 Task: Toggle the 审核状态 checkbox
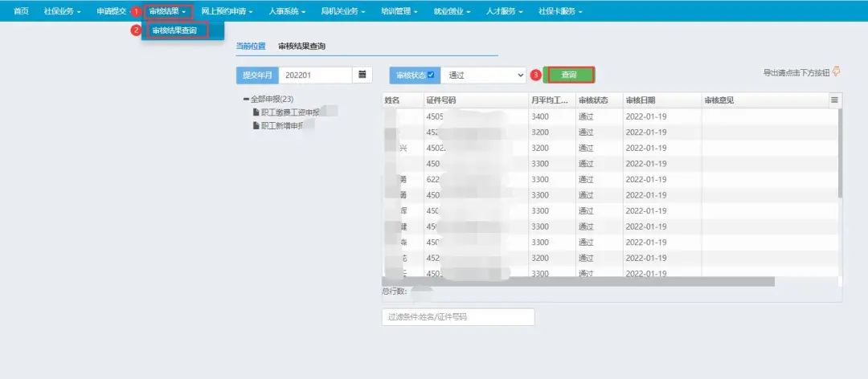431,75
